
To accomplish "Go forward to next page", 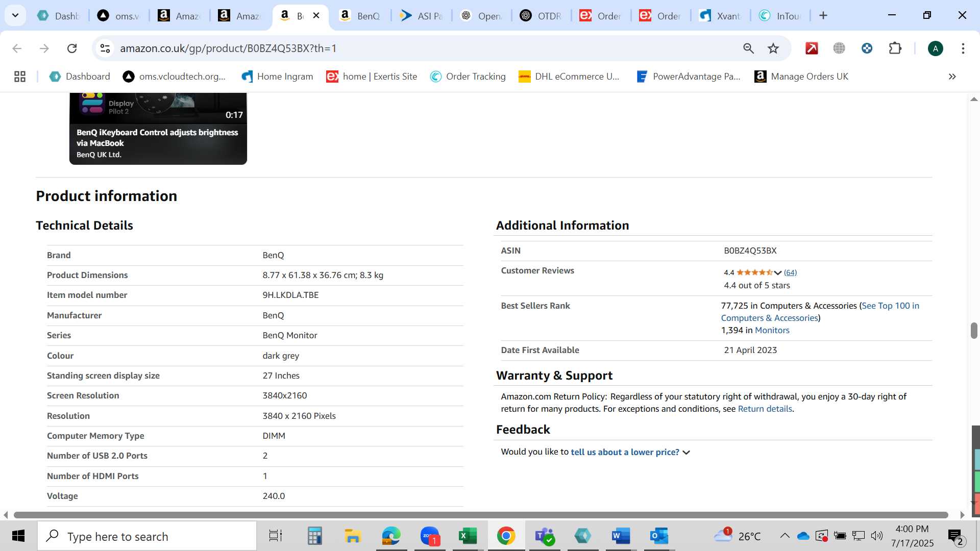I will [44, 48].
